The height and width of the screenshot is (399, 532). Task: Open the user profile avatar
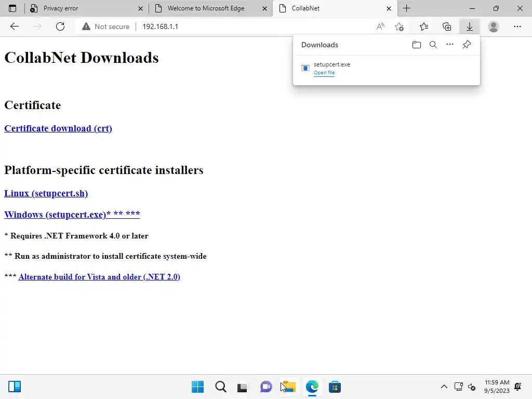tap(494, 26)
